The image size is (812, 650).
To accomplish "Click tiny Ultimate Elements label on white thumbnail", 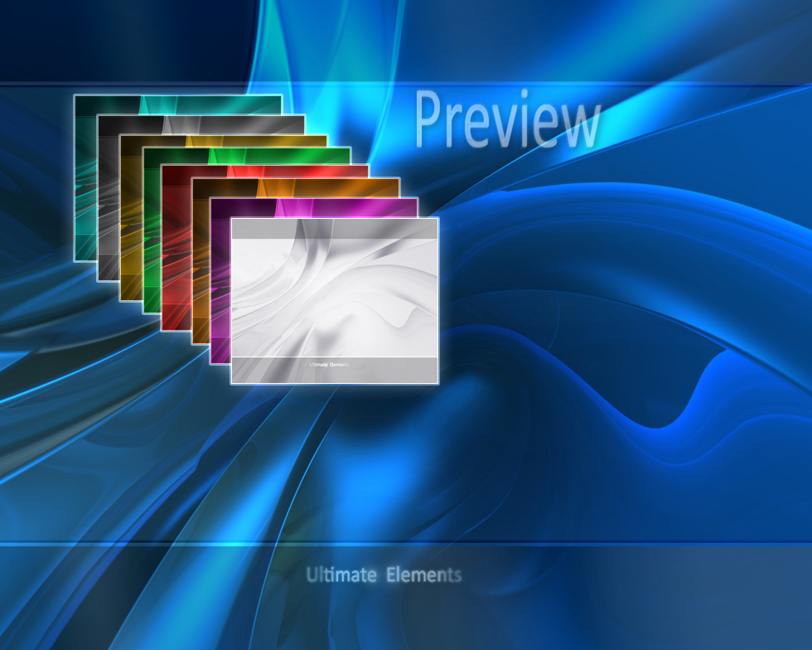I will pyautogui.click(x=329, y=365).
